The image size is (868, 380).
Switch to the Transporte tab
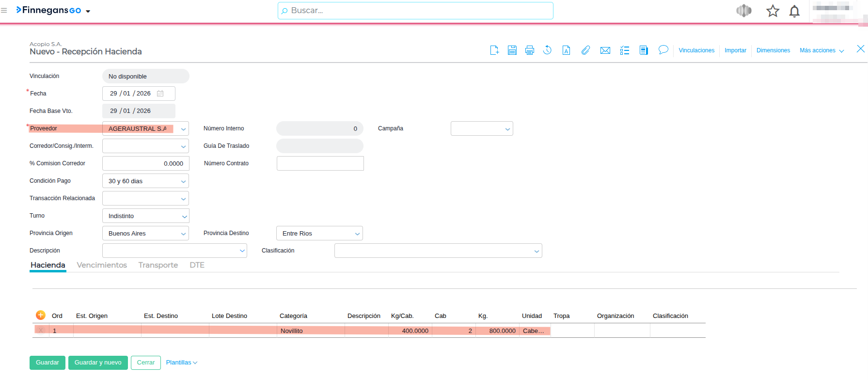click(x=158, y=265)
